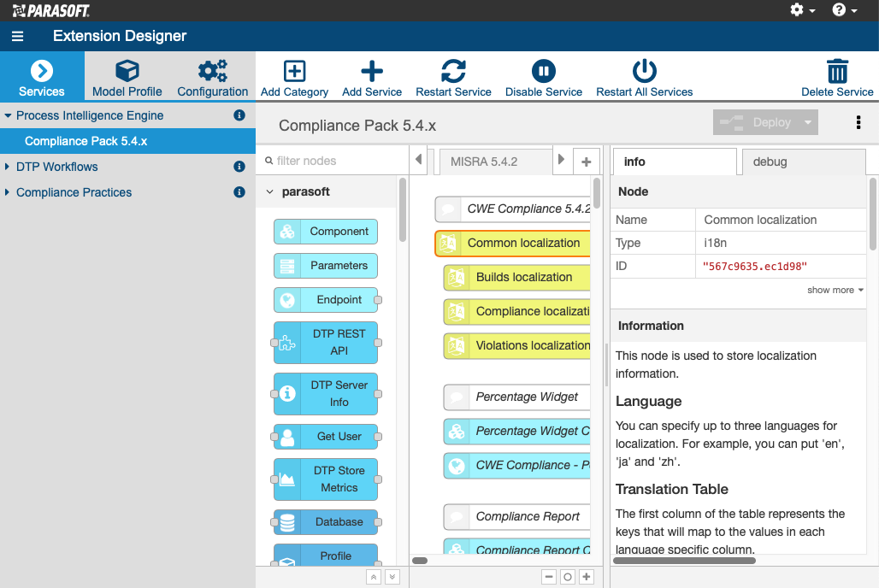This screenshot has height=588, width=879.
Task: Click the Common localization name value
Action: (x=760, y=220)
